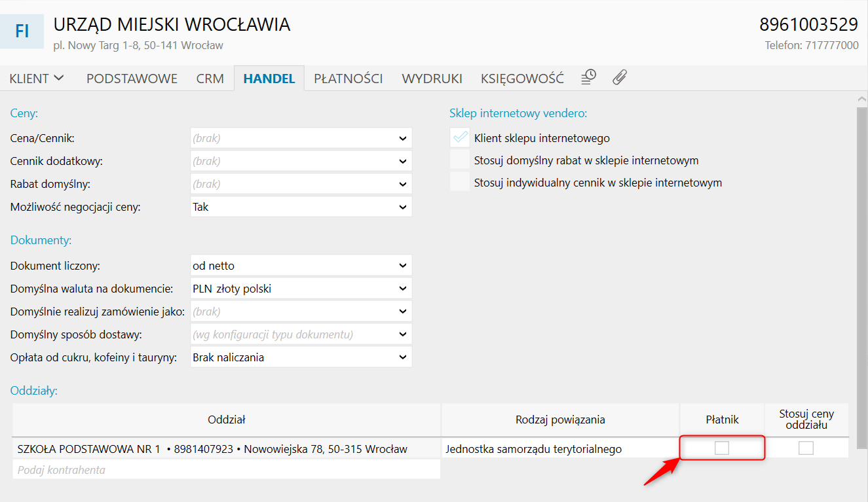Image resolution: width=868 pixels, height=502 pixels.
Task: Switch to the PODSTAWOWE tab
Action: tap(132, 79)
